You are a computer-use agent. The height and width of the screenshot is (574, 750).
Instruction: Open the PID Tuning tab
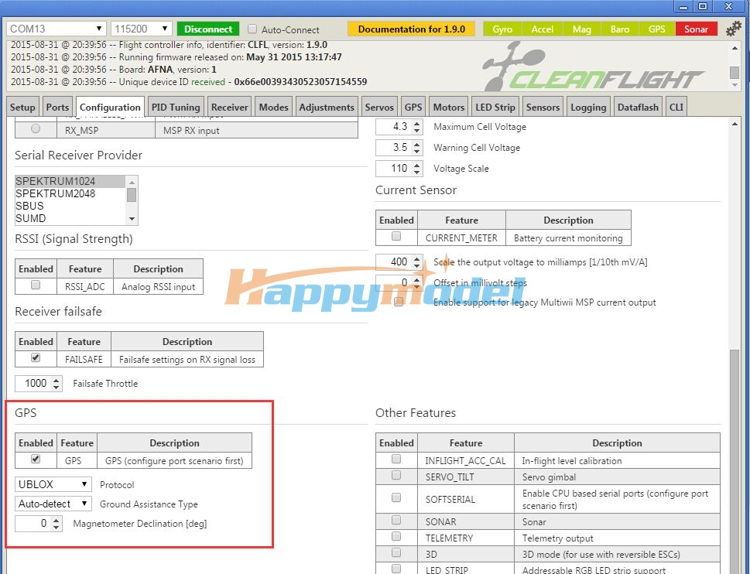[176, 107]
